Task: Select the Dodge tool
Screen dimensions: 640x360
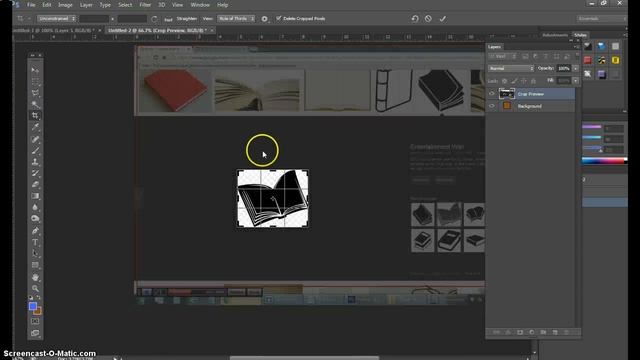Action: [35, 219]
